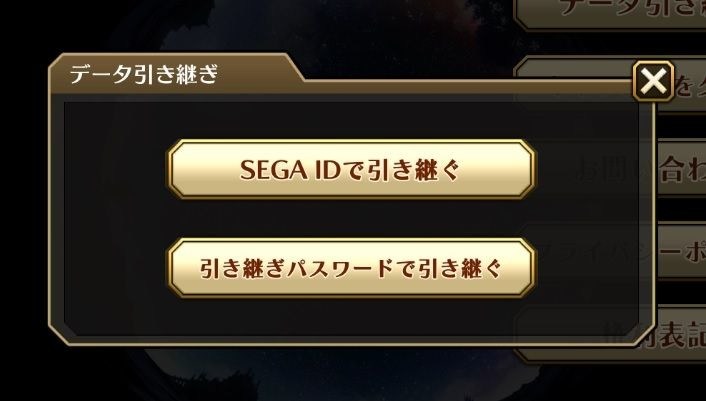Pick the upper cream-colored transfer option
This screenshot has width=706, height=401.
352,169
